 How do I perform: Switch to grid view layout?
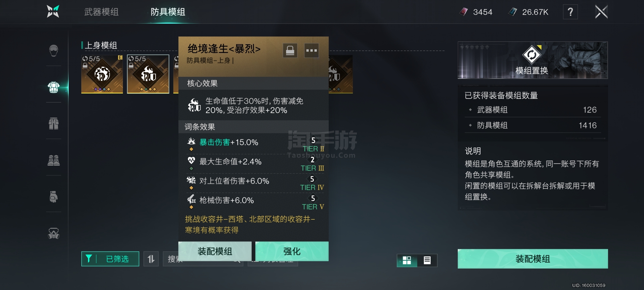coord(407,260)
